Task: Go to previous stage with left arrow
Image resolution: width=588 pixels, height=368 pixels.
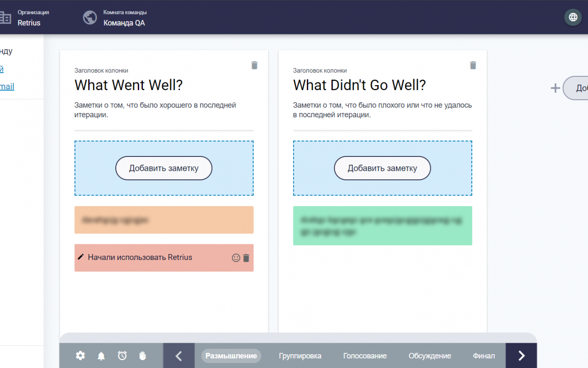Action: click(x=179, y=356)
